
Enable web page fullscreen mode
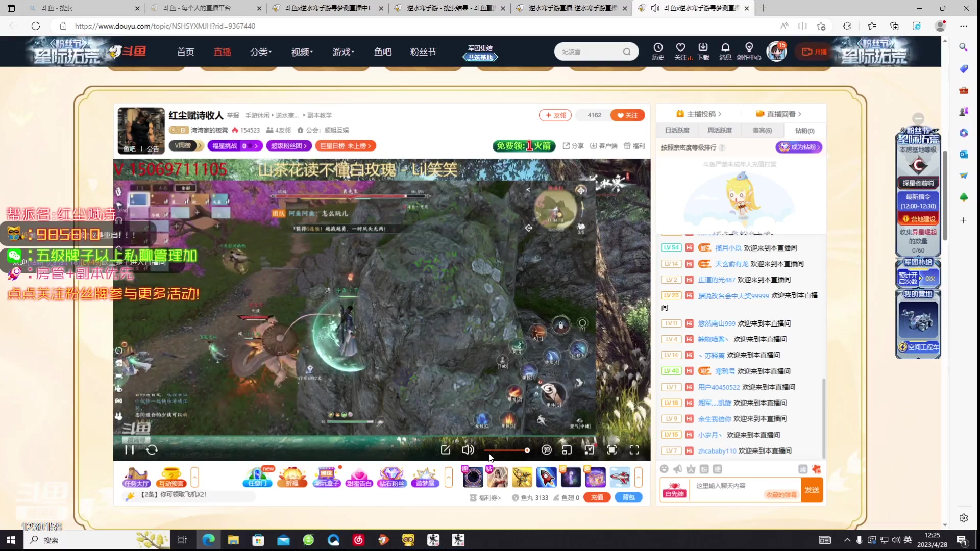611,450
